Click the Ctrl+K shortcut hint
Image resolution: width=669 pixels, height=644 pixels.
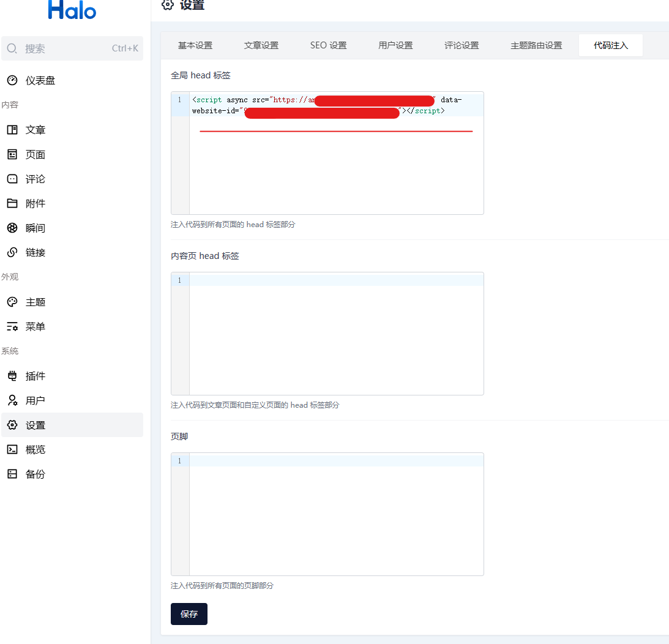125,48
